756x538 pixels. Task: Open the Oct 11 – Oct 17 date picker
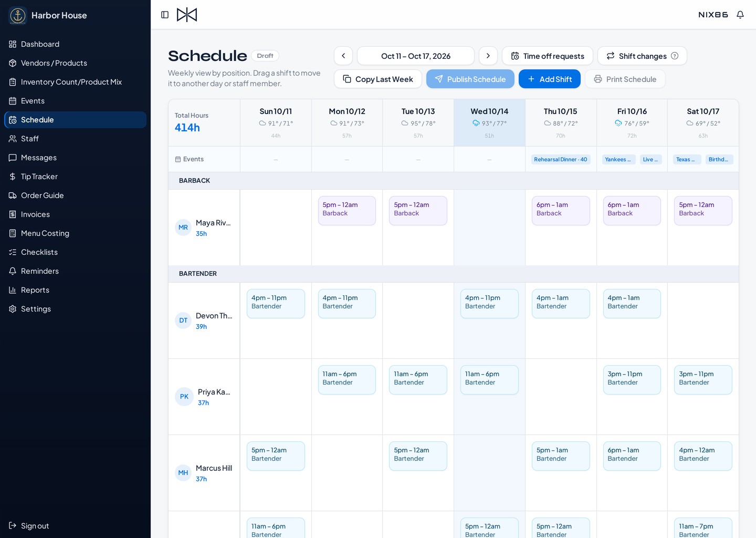[x=416, y=56]
